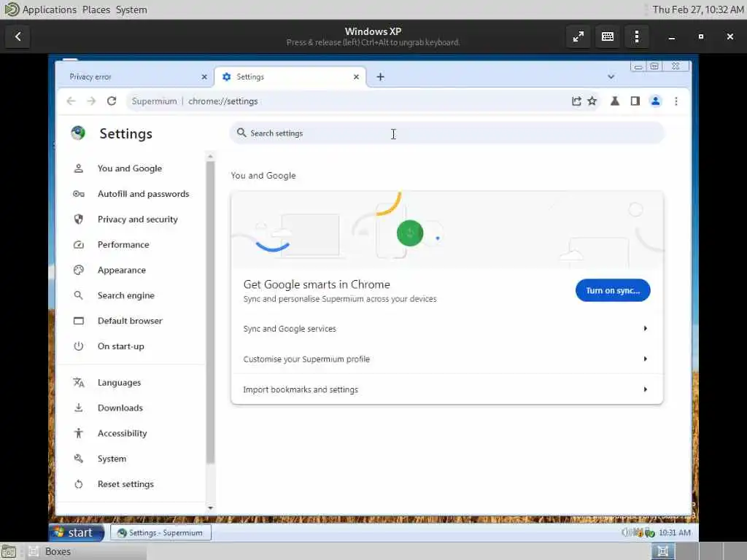Open the Places menu

[96, 9]
